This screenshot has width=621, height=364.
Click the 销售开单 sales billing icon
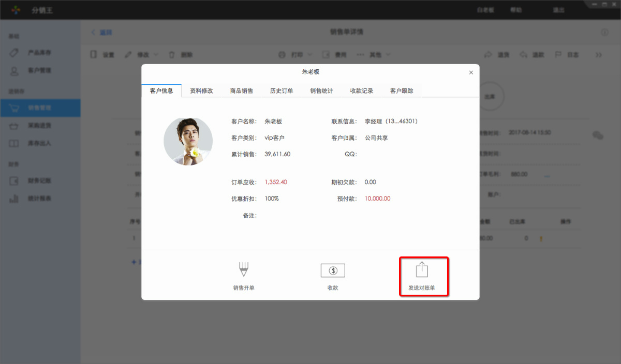pos(243,275)
